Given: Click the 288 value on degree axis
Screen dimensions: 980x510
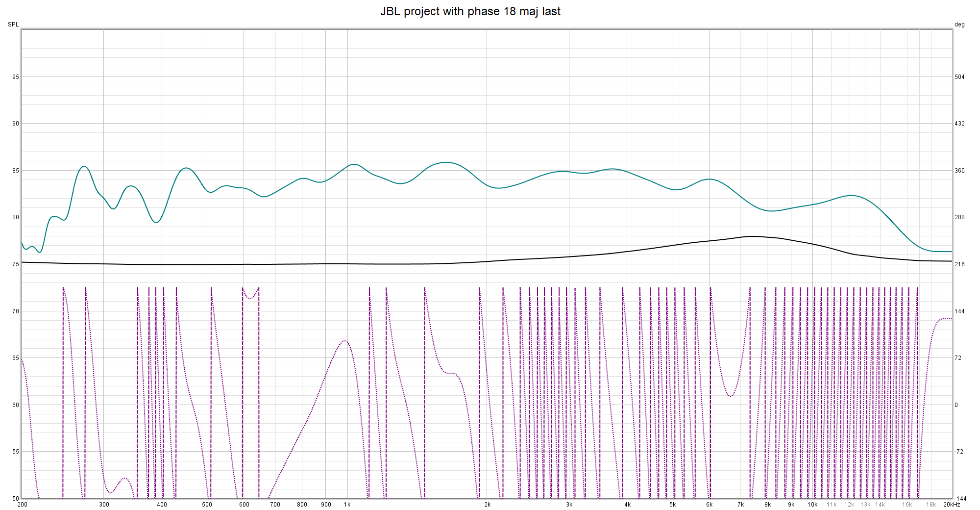Looking at the screenshot, I should point(959,217).
